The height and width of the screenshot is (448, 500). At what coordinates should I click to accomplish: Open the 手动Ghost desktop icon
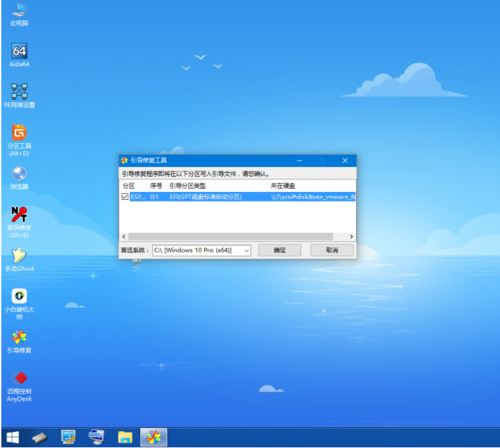pos(19,259)
